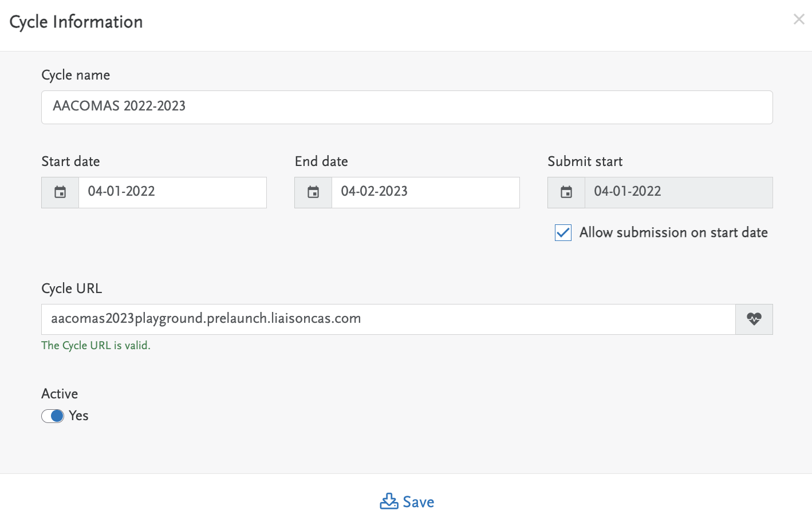The width and height of the screenshot is (812, 522).
Task: Select the 'Yes' label beside Active toggle
Action: pos(78,416)
